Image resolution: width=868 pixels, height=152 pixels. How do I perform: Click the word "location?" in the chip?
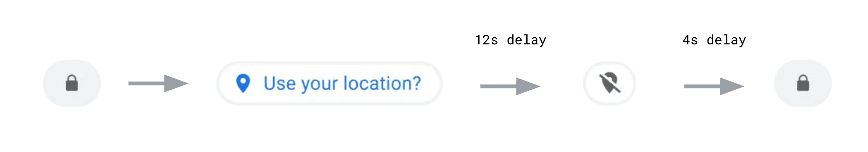[382, 83]
